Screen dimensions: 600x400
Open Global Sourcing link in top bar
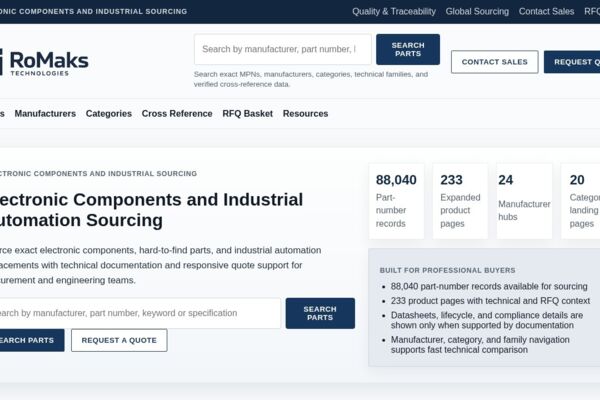[477, 11]
